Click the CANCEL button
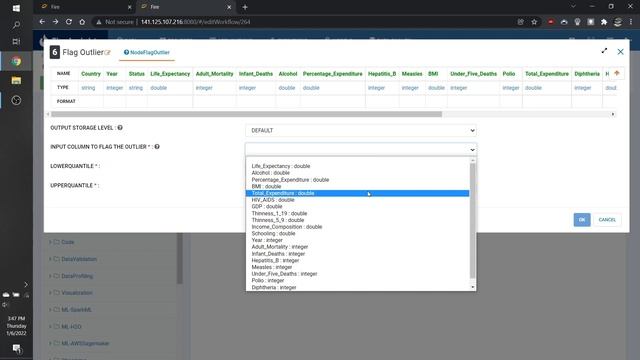The width and height of the screenshot is (640, 360). point(607,220)
